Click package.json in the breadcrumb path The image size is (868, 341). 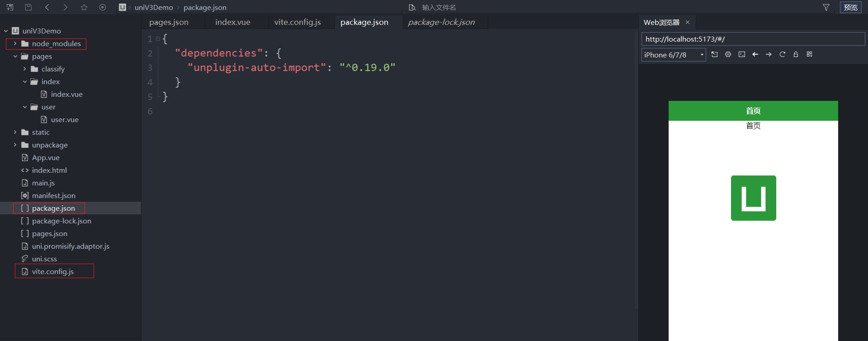(205, 7)
